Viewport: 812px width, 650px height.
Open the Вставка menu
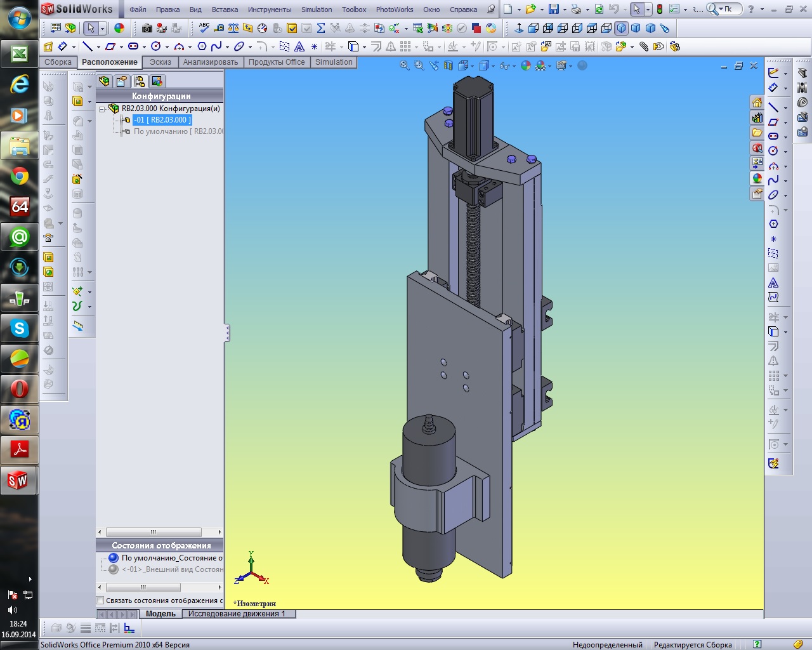coord(225,10)
